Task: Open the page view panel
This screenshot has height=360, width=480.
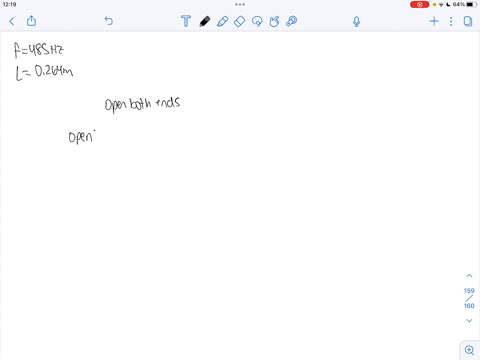Action: (x=468, y=21)
